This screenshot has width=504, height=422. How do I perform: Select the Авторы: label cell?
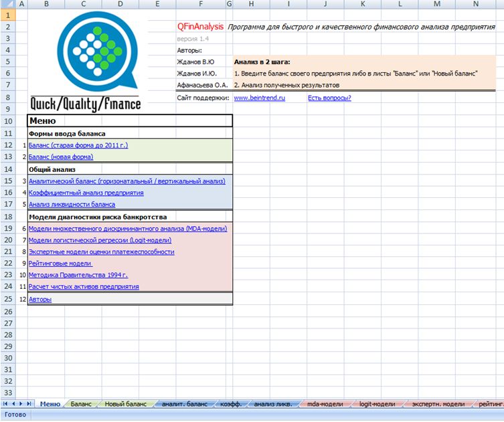(x=189, y=50)
